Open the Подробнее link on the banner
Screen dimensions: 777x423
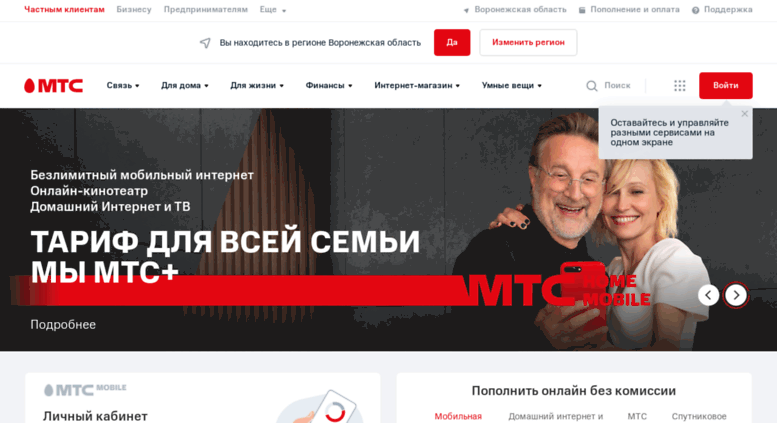pos(63,324)
